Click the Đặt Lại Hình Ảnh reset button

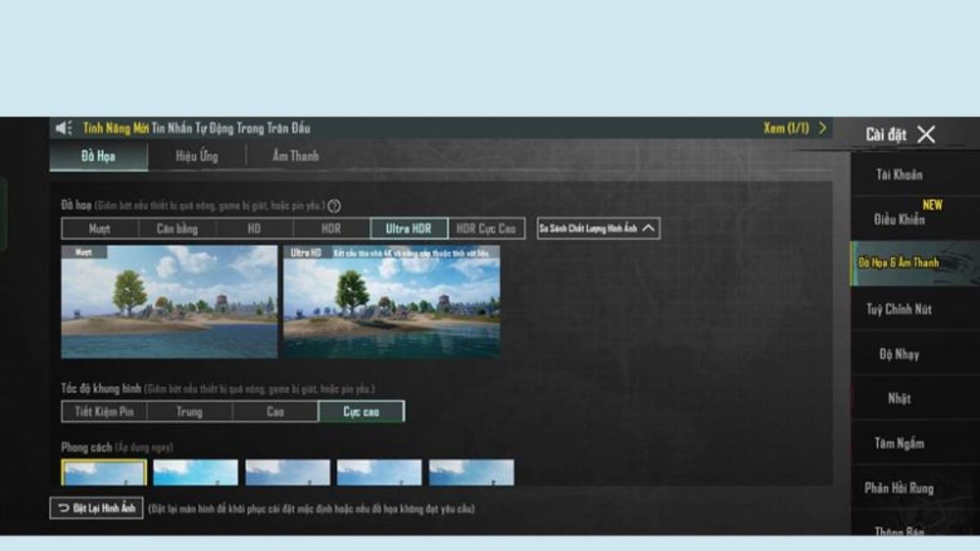pyautogui.click(x=97, y=509)
